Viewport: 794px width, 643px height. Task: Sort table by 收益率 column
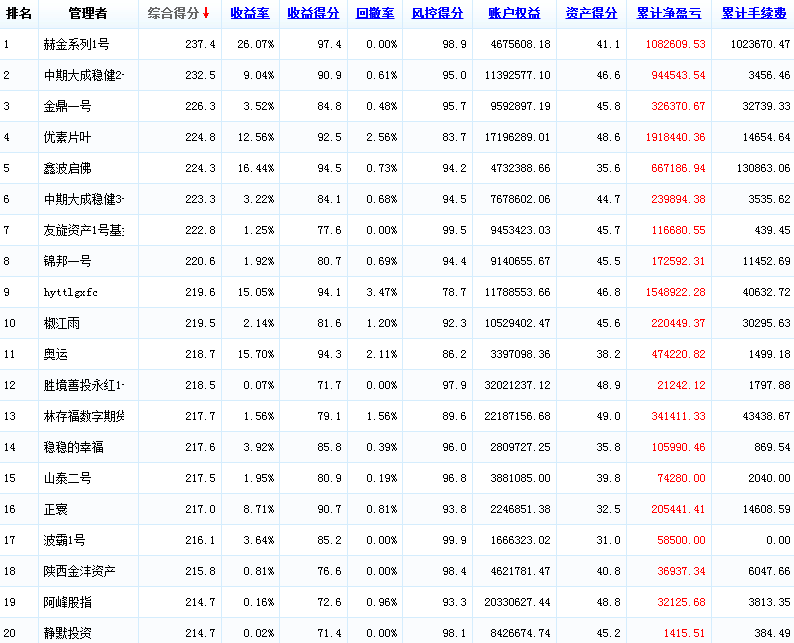click(250, 13)
